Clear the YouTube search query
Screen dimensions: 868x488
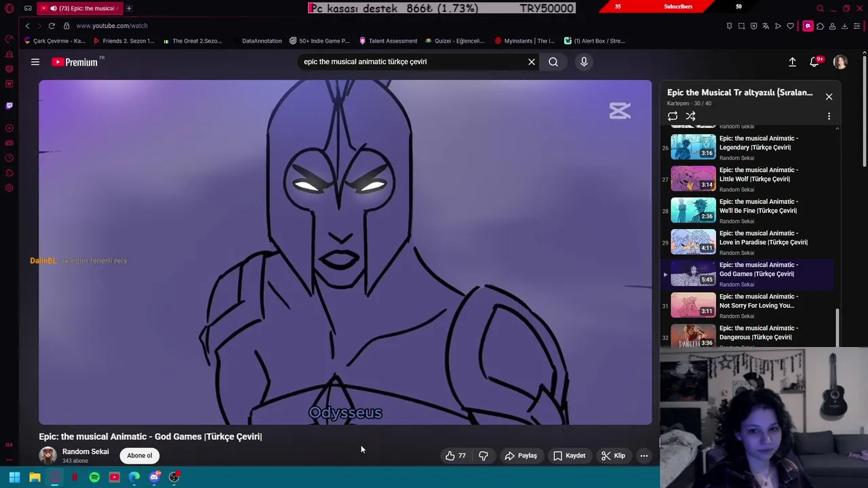click(532, 62)
